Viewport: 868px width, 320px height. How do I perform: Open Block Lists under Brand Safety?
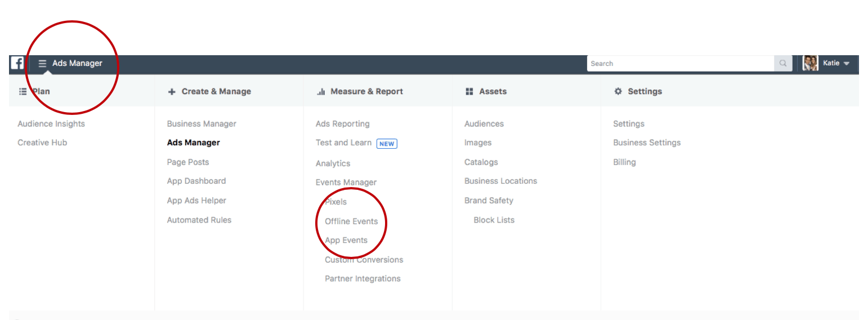click(x=494, y=220)
